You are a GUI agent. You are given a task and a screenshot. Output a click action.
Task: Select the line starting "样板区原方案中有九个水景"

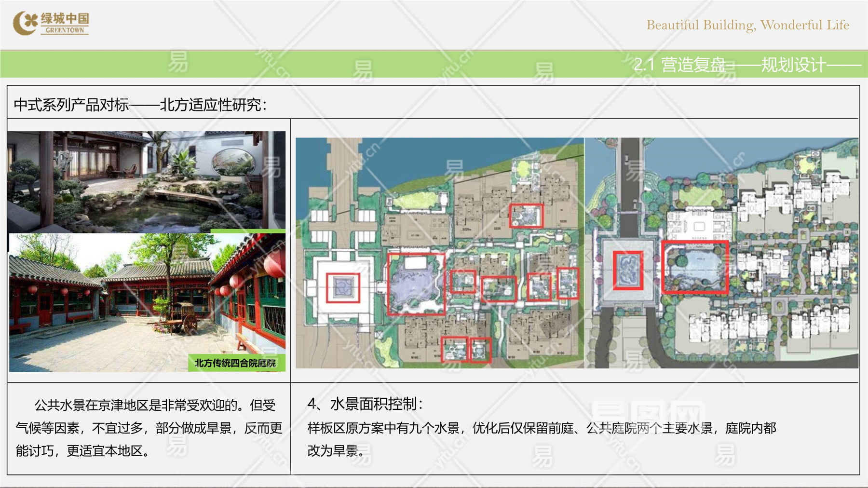[542, 428]
